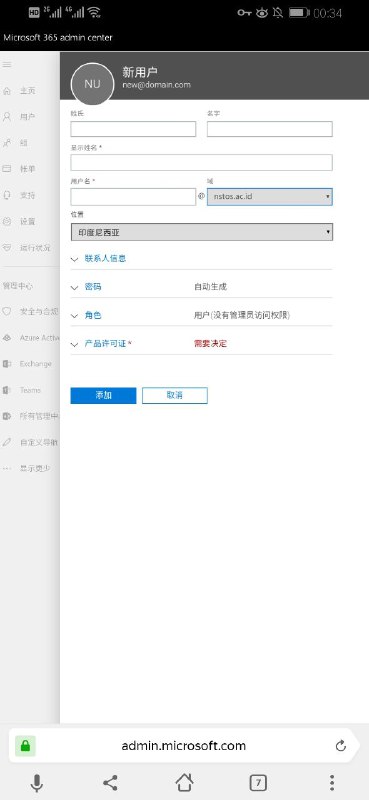Open 用户 in the sidebar
This screenshot has height=800, width=369.
point(28,117)
